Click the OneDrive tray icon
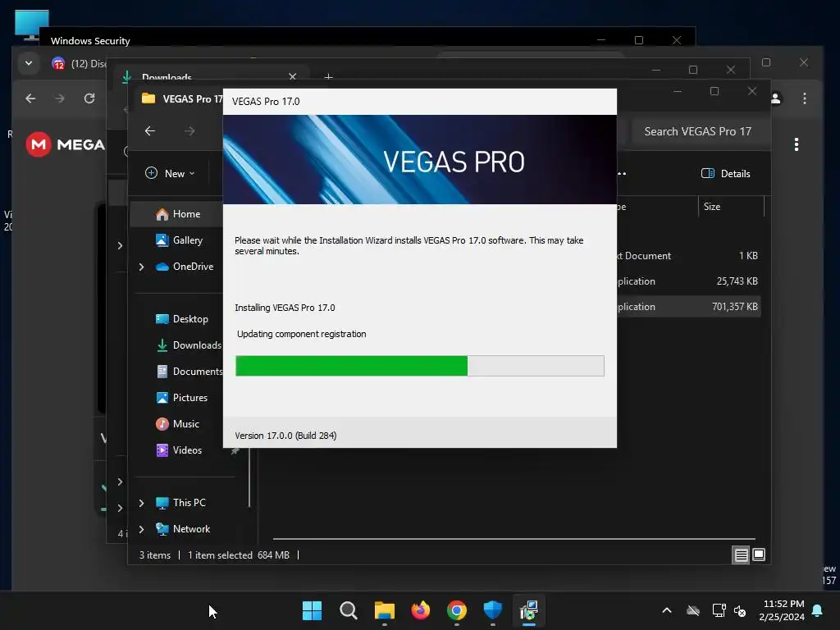This screenshot has width=840, height=630. pos(693,610)
